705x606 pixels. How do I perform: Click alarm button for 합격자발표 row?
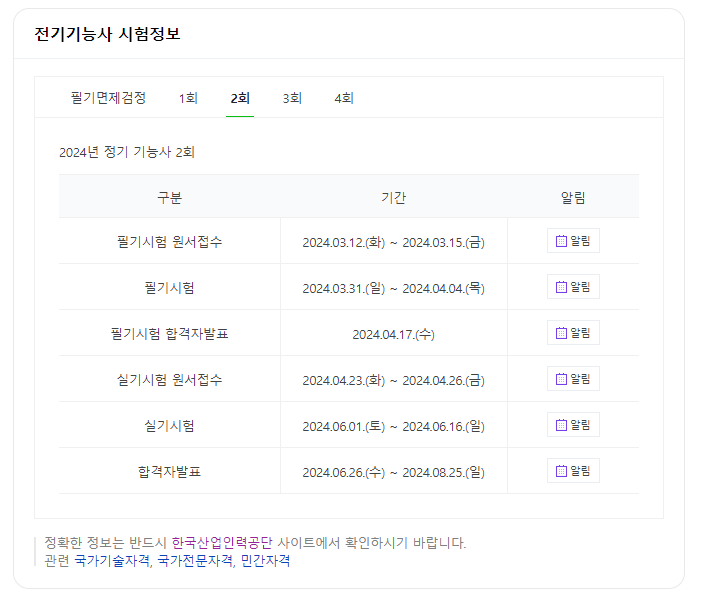click(x=573, y=471)
